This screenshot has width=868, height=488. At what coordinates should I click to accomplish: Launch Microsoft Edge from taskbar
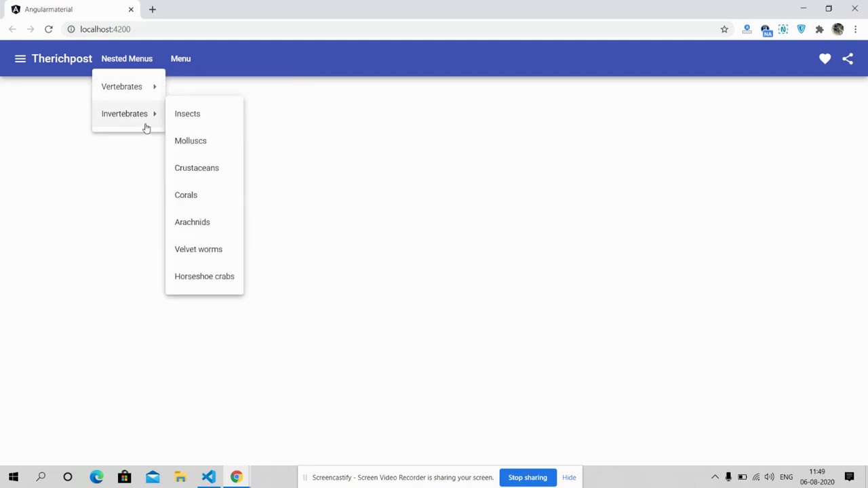click(96, 477)
